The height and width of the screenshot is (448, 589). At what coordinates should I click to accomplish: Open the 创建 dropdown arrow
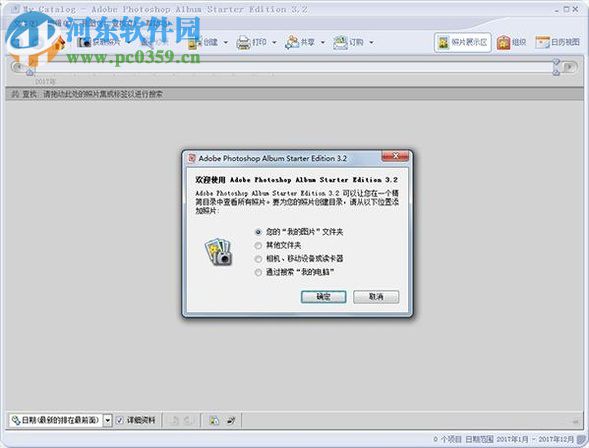226,42
